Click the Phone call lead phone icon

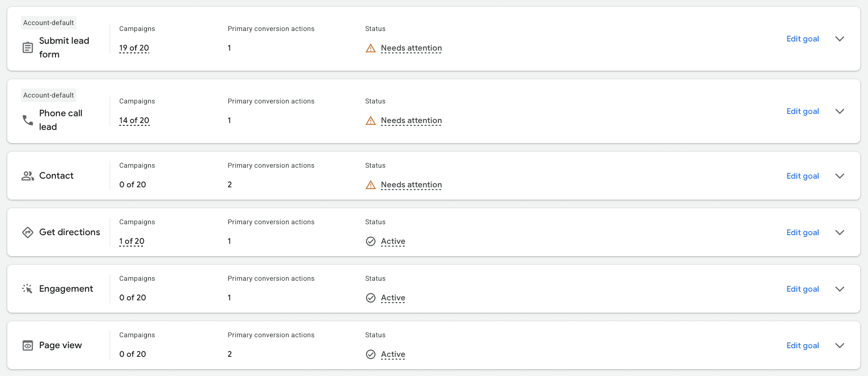coord(28,120)
